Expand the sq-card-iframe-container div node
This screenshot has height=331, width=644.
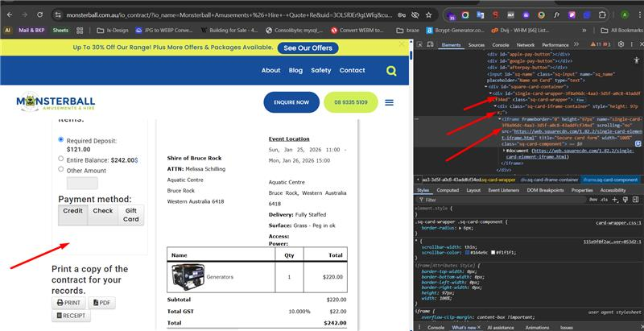(x=495, y=106)
